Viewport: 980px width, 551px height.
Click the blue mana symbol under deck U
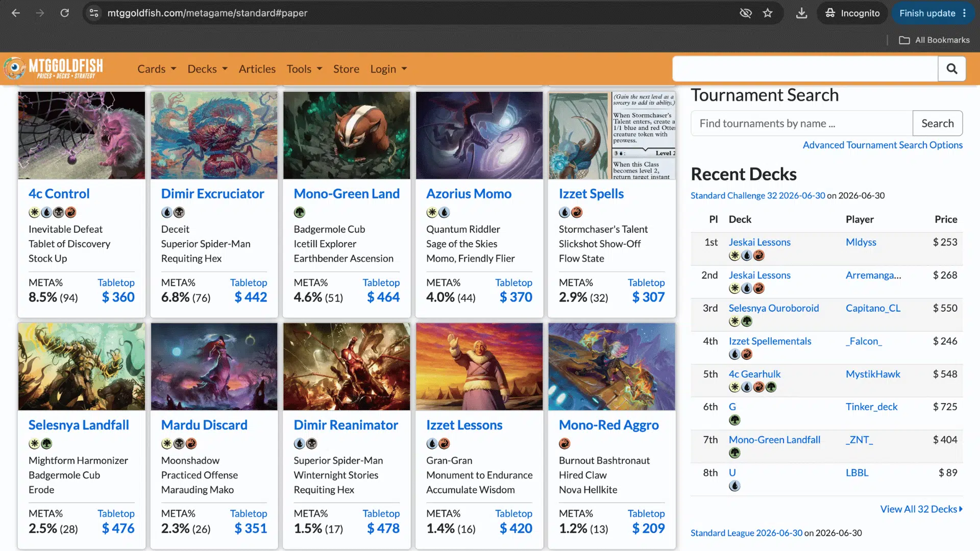[734, 486]
